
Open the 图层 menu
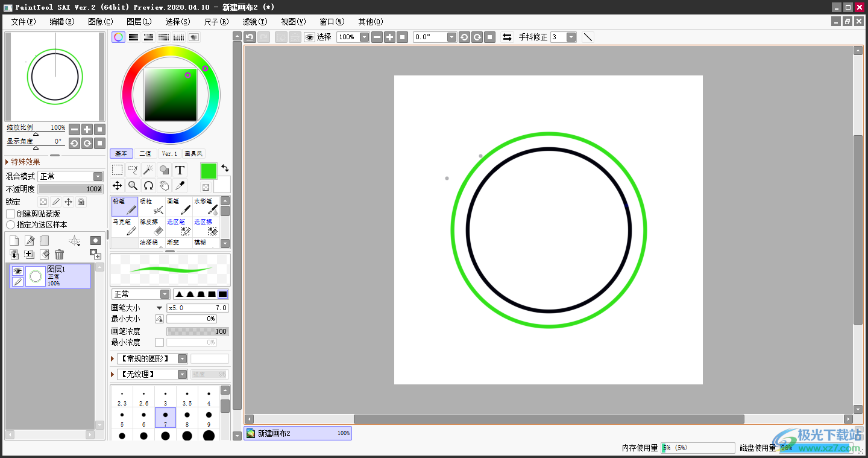(x=139, y=22)
